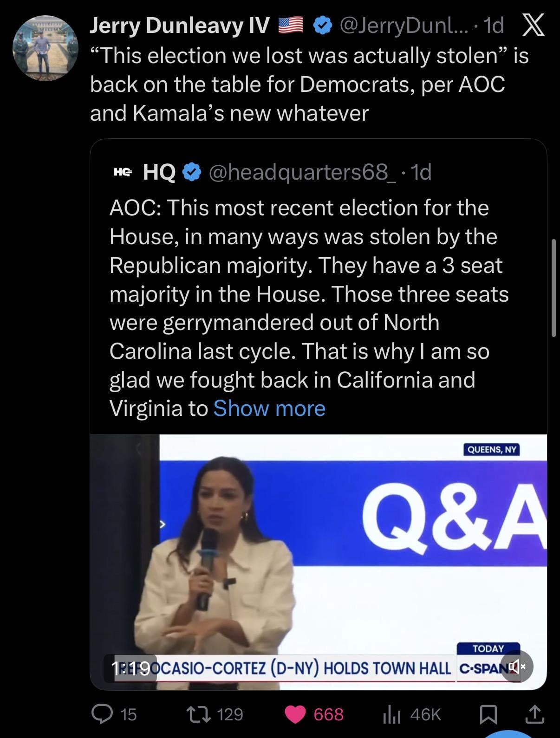Tap the 1:19 video duration label
560x738 pixels.
pos(130,668)
